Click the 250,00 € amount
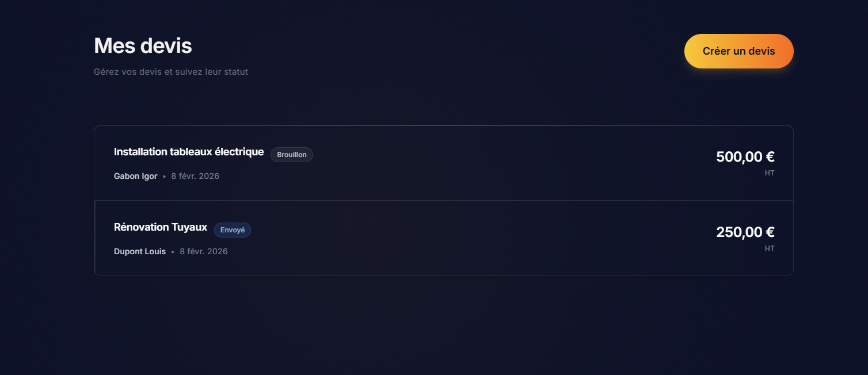The width and height of the screenshot is (868, 375). (745, 232)
